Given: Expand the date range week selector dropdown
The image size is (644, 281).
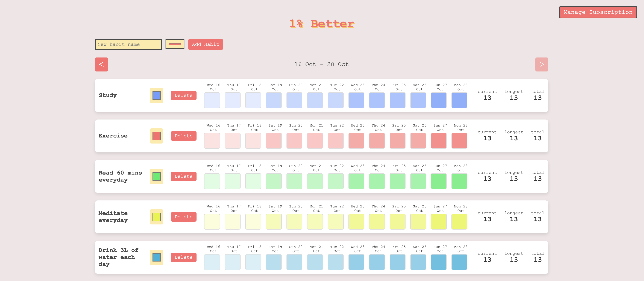Looking at the screenshot, I should (322, 64).
